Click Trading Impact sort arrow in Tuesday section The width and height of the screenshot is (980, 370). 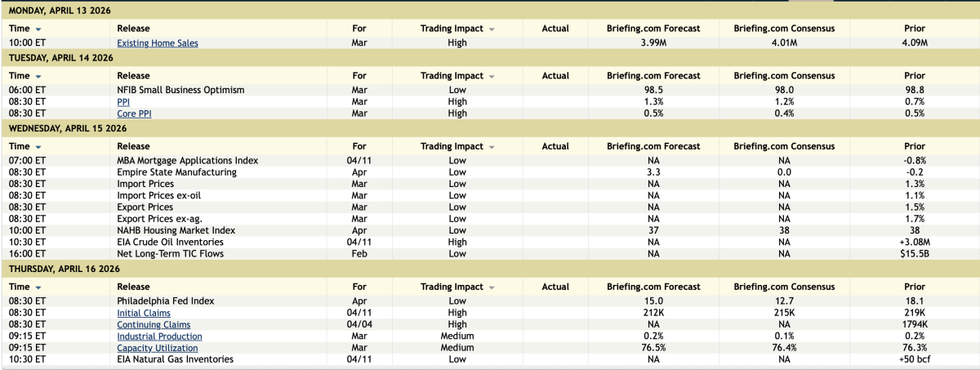492,76
